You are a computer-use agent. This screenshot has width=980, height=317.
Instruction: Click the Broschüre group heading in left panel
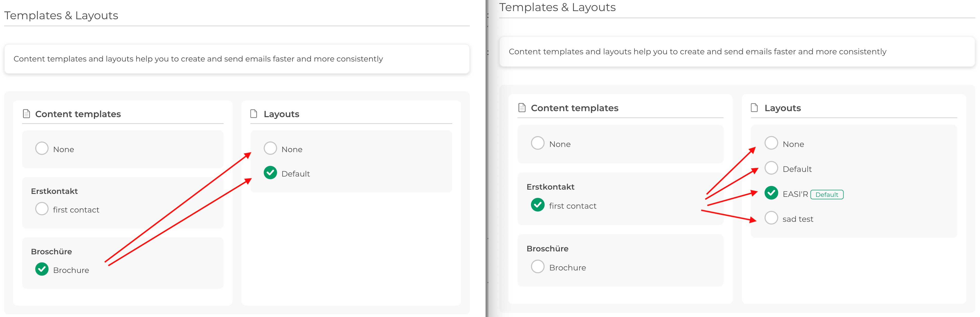pyautogui.click(x=51, y=252)
